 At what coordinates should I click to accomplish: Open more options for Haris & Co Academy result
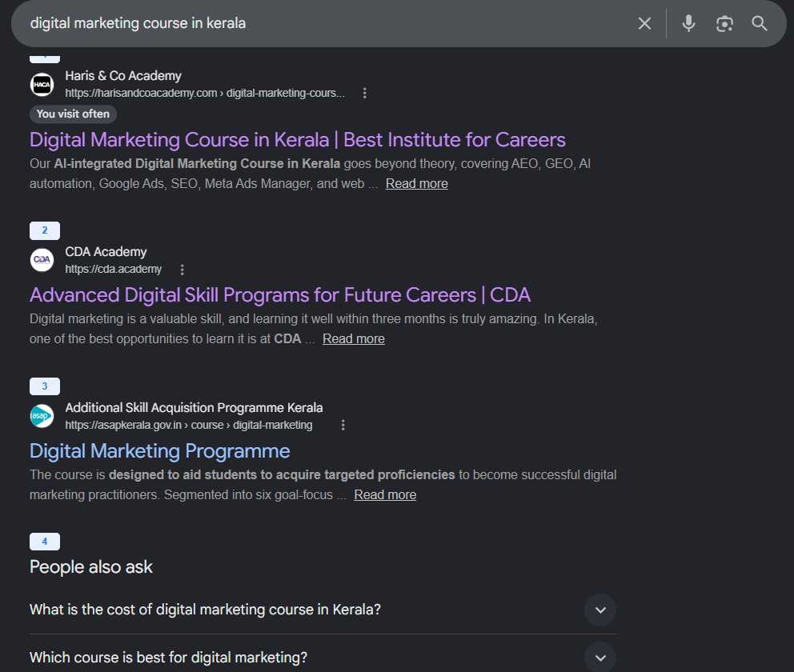coord(365,93)
